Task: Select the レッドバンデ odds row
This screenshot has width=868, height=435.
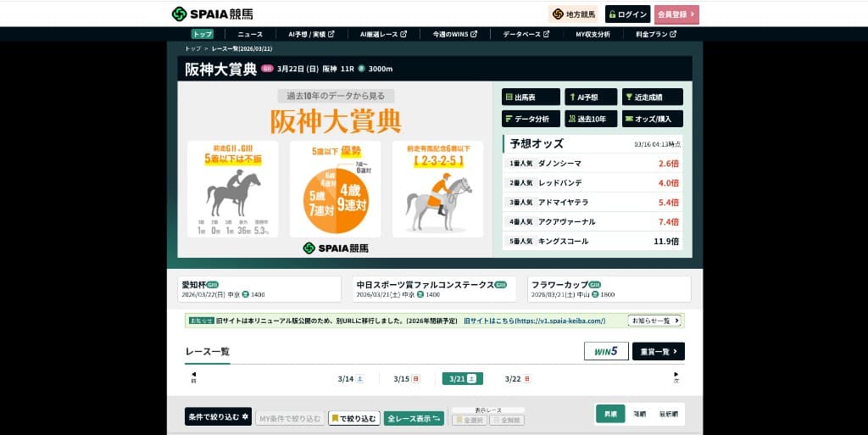Action: 593,182
